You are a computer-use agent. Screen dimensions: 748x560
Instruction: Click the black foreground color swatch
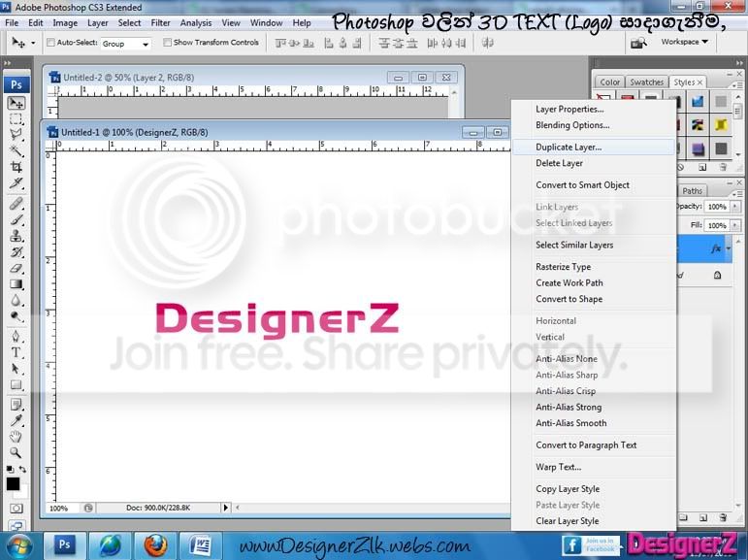tap(13, 483)
